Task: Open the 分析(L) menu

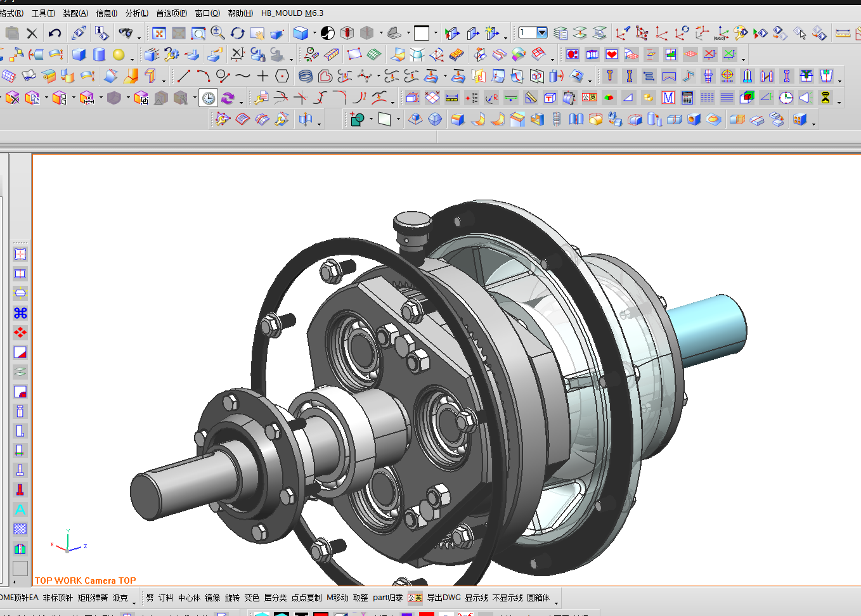Action: click(137, 13)
